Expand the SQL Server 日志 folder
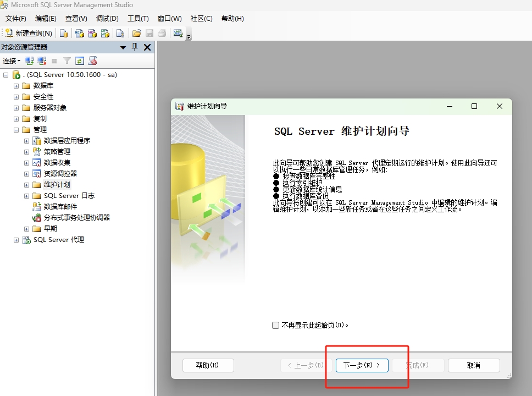Image resolution: width=532 pixels, height=396 pixels. (x=26, y=196)
